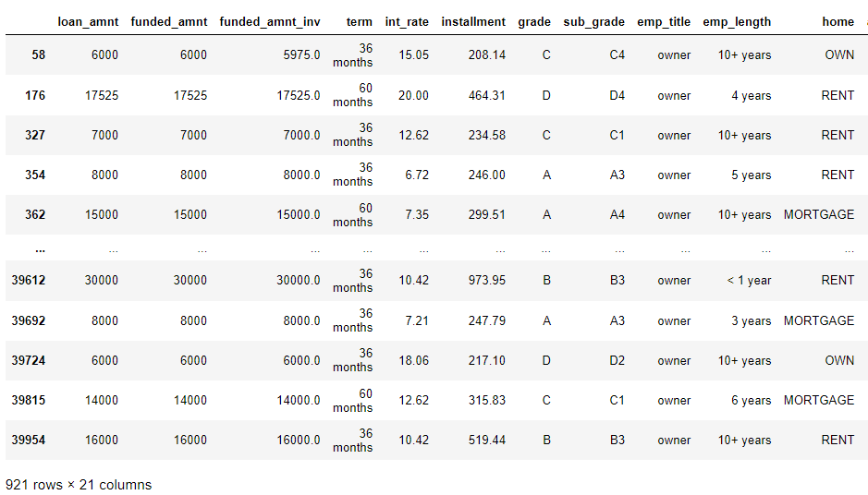
Task: Click row index 176
Action: [35, 95]
